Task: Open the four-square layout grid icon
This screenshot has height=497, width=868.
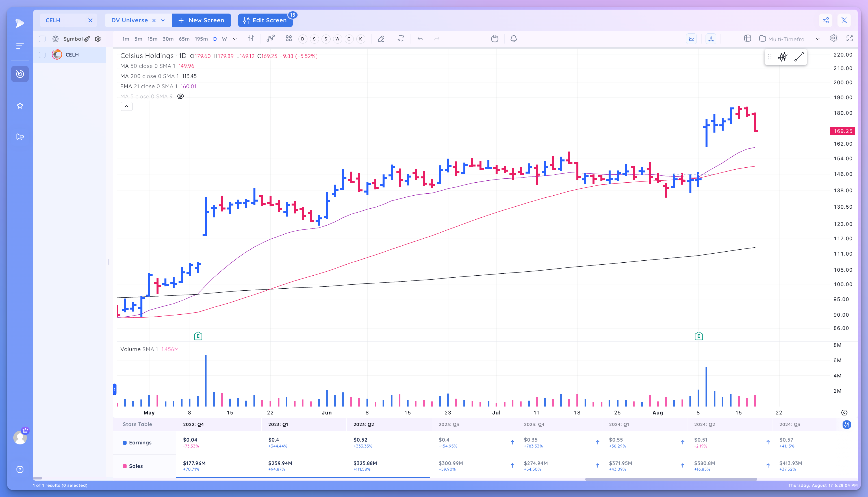Action: (x=288, y=38)
